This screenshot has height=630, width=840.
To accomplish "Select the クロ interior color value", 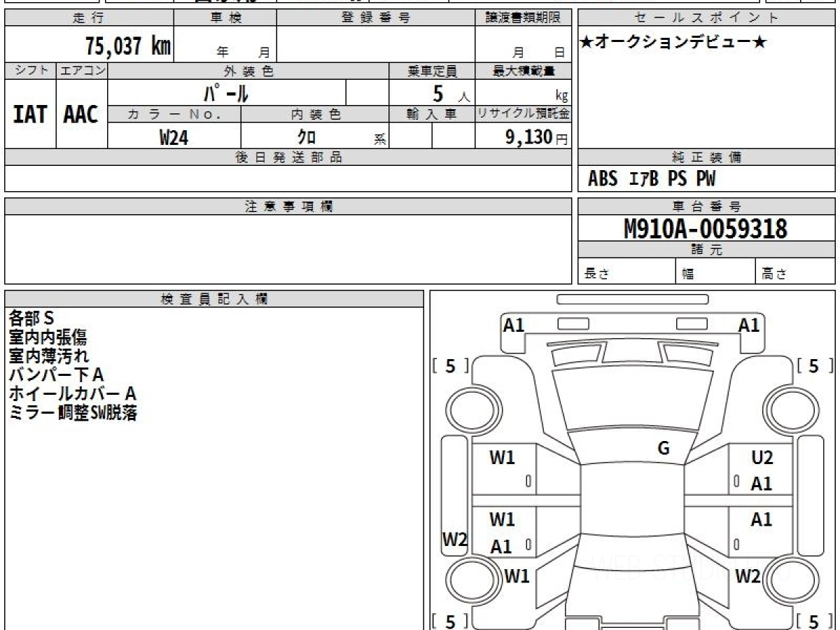I will click(307, 137).
